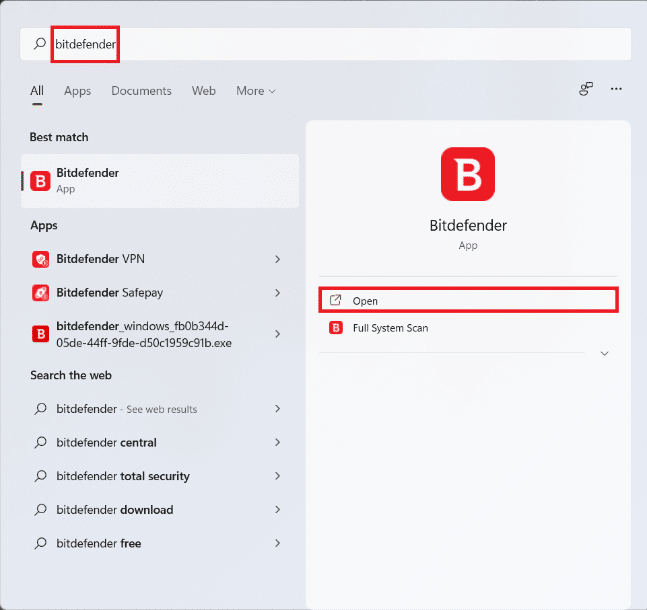Expand the More filter dropdown
647x610 pixels.
255,91
